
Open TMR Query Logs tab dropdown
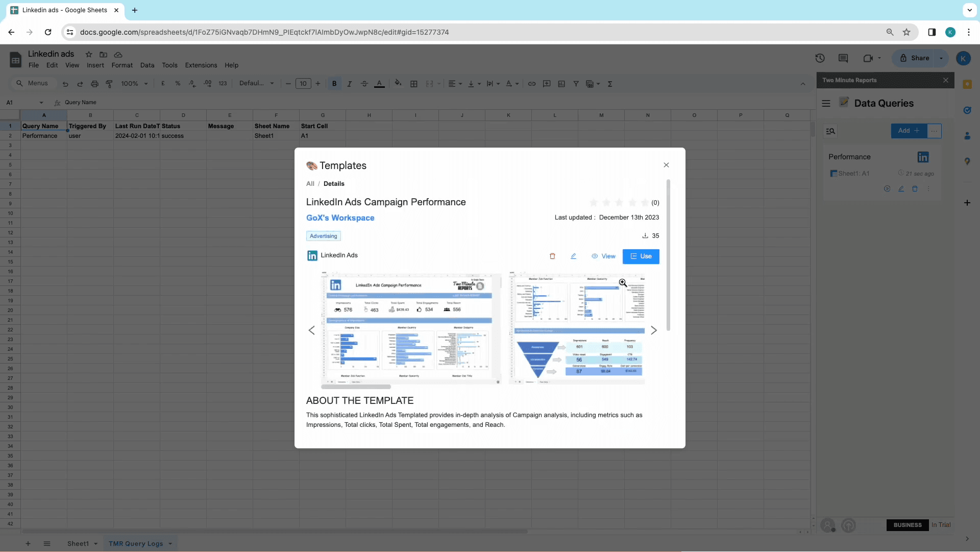tap(170, 544)
